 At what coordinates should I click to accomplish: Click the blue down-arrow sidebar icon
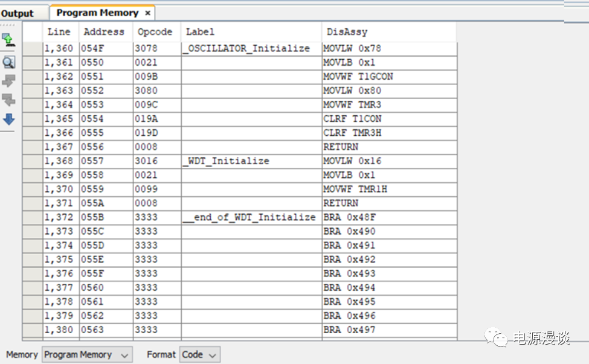point(8,119)
